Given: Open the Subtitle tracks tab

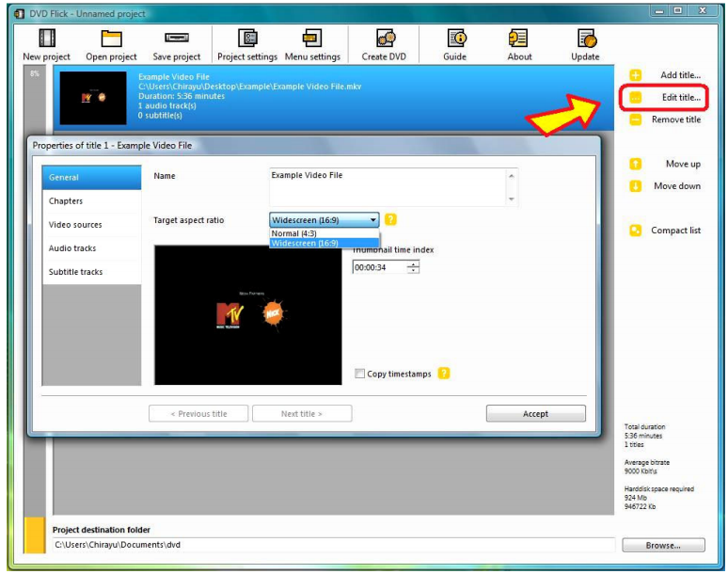Looking at the screenshot, I should tap(91, 272).
